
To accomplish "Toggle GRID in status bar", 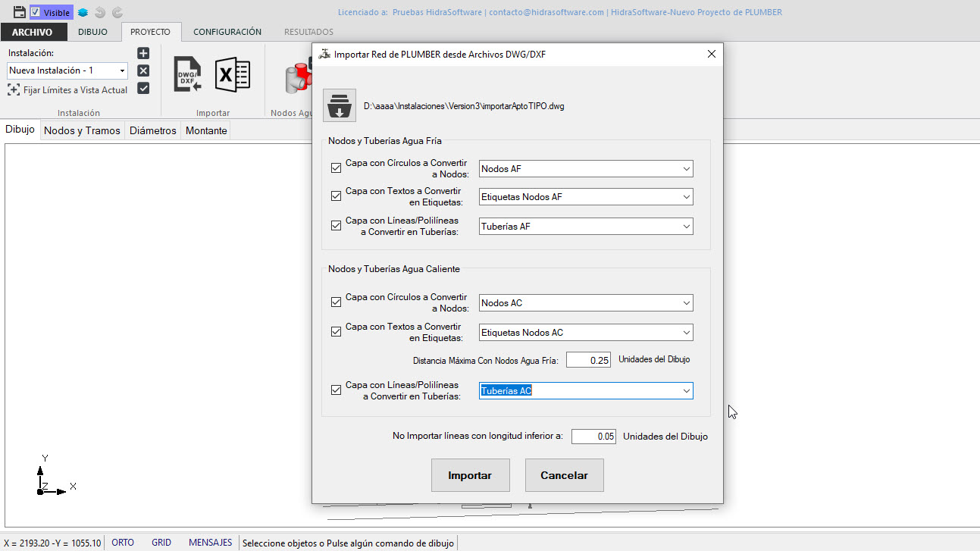I will coord(161,543).
